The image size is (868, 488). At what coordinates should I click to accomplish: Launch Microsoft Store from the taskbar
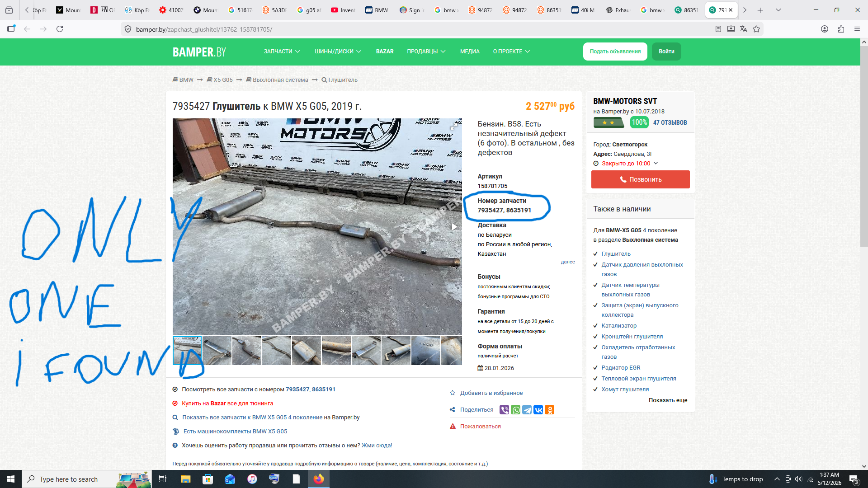coord(208,479)
